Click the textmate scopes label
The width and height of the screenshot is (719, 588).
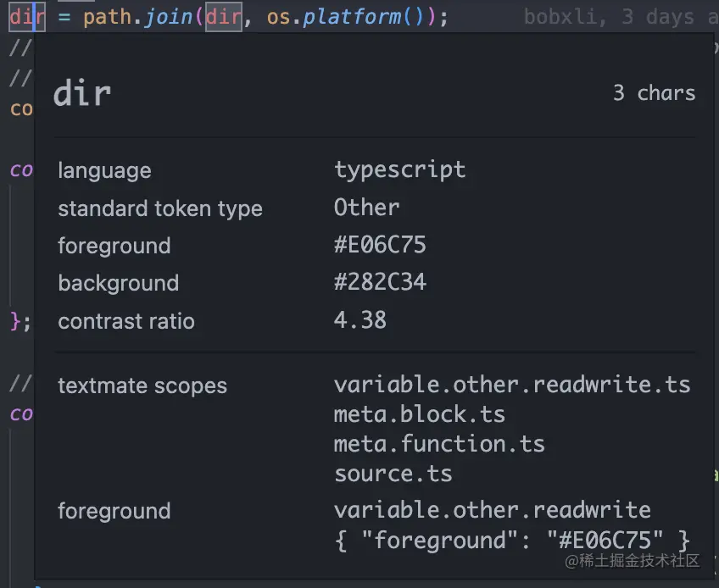[x=142, y=386]
